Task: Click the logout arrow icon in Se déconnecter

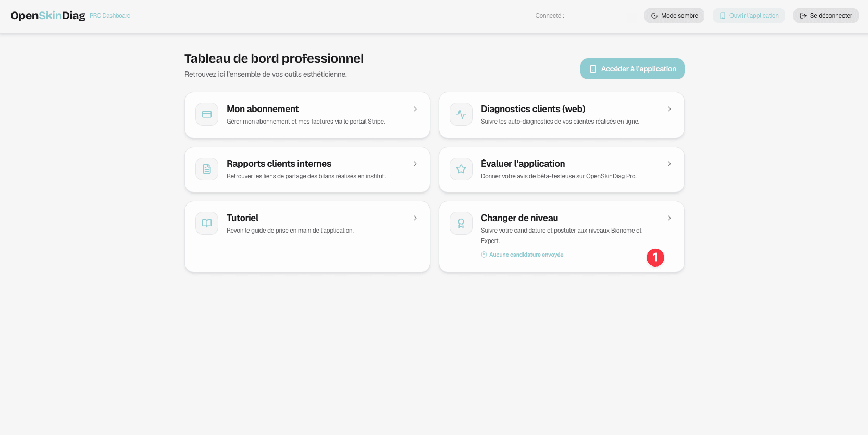Action: (803, 16)
